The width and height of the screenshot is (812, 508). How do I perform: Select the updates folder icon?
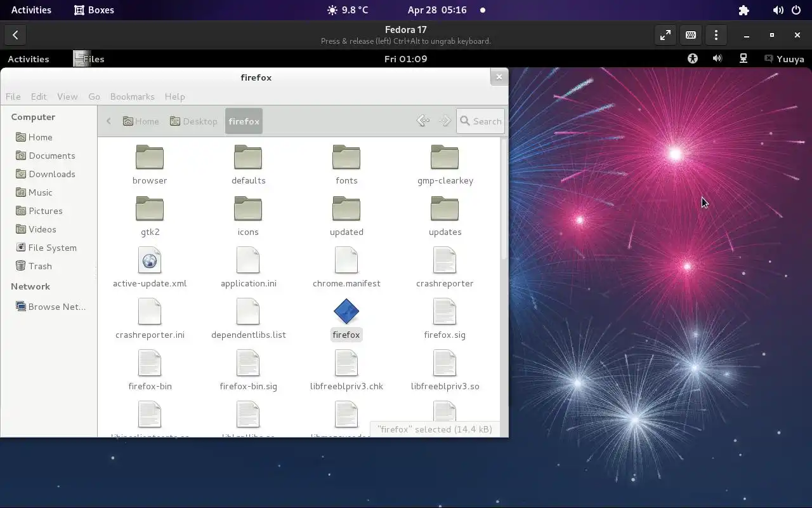(445, 208)
